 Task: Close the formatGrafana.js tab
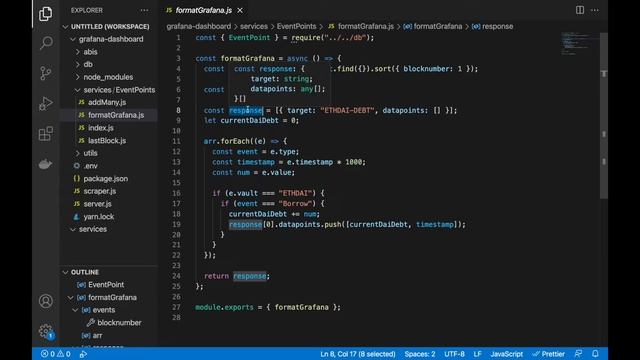pos(240,10)
